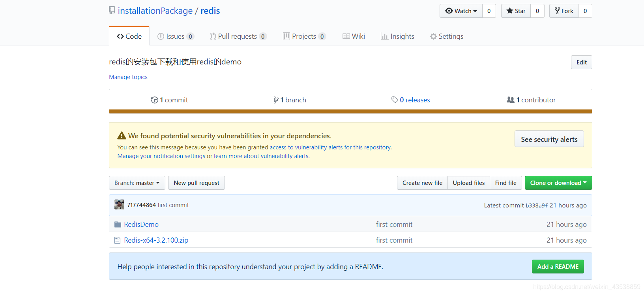Click the New pull request button
Screen dimensions: 644x294
tap(197, 183)
